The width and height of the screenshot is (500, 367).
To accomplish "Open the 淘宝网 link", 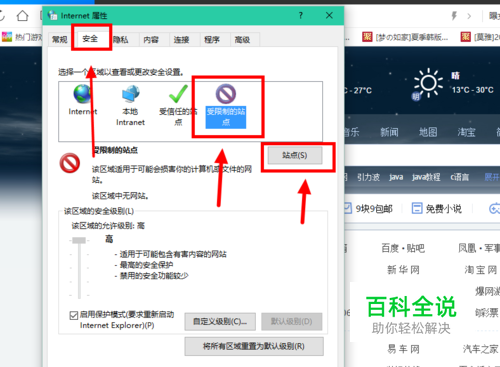I will coord(481,270).
